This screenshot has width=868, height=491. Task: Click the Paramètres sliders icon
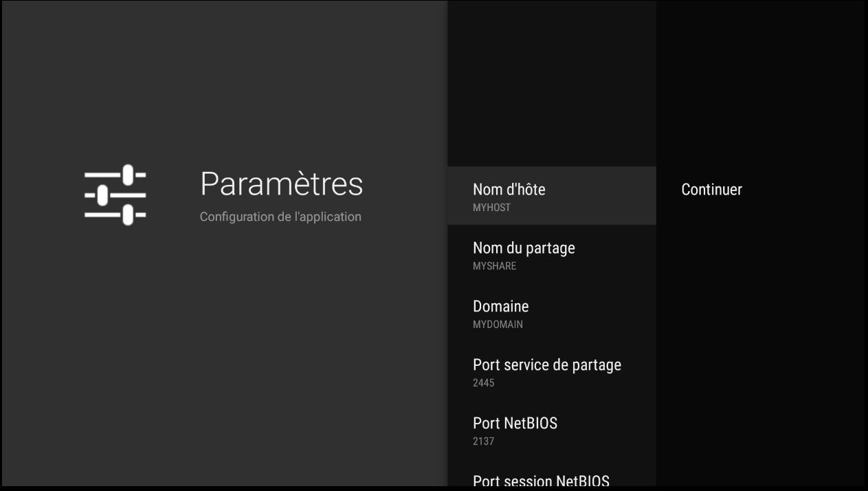(115, 195)
